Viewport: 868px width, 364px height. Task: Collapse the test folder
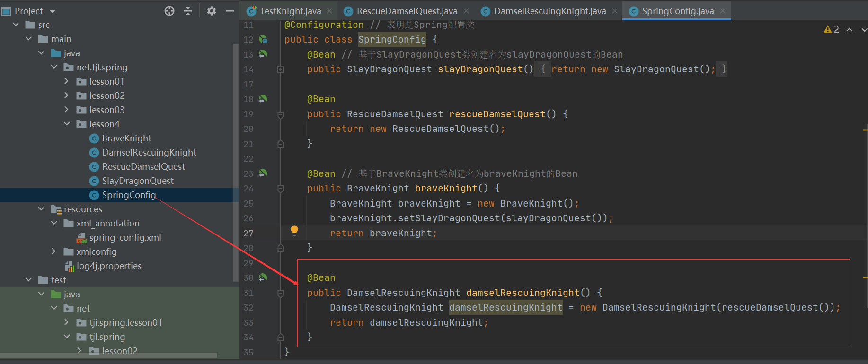[29, 280]
